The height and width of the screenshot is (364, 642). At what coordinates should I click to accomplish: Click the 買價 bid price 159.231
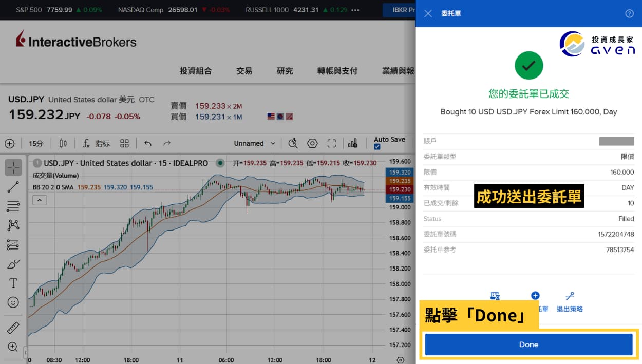(210, 117)
